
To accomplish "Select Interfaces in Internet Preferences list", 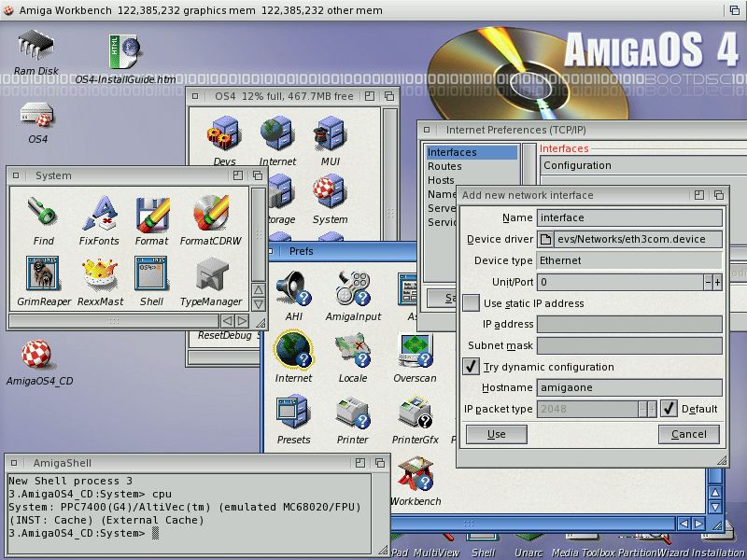I will click(x=471, y=152).
